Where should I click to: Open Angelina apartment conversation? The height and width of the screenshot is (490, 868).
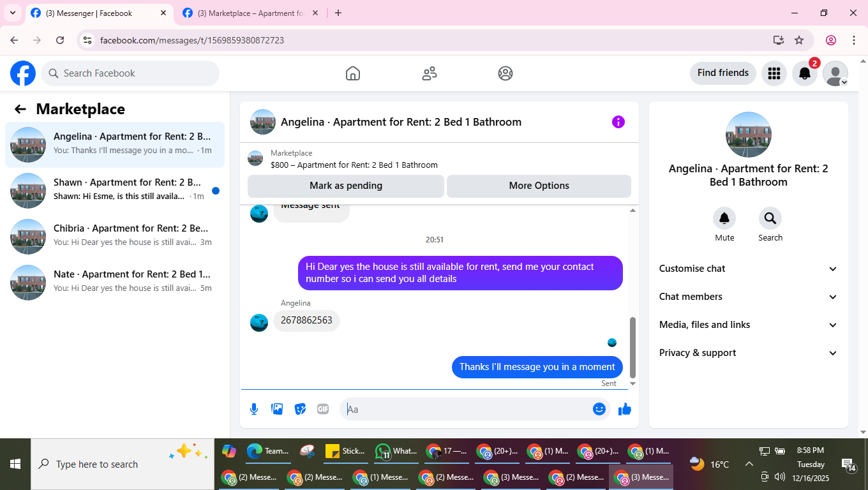click(115, 145)
